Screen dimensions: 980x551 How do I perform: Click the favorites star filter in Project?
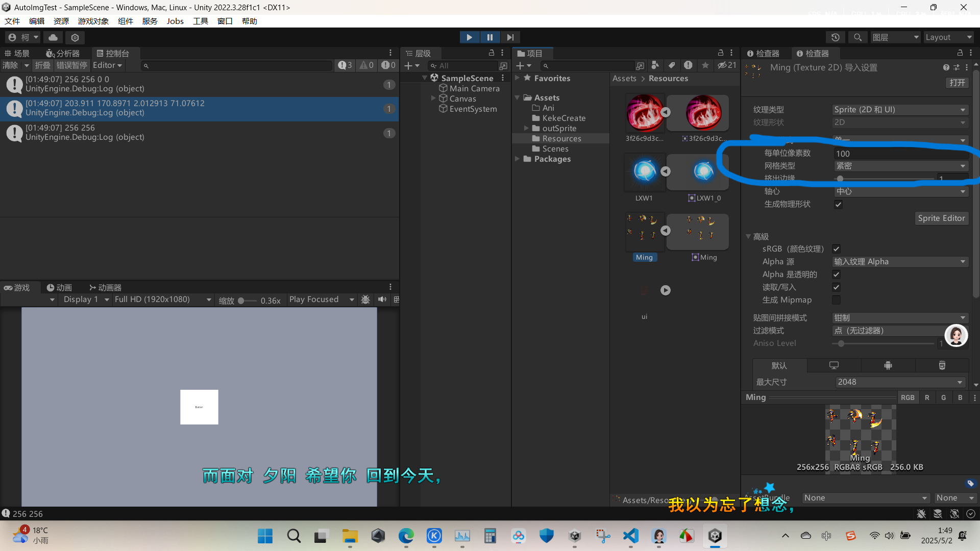point(705,65)
